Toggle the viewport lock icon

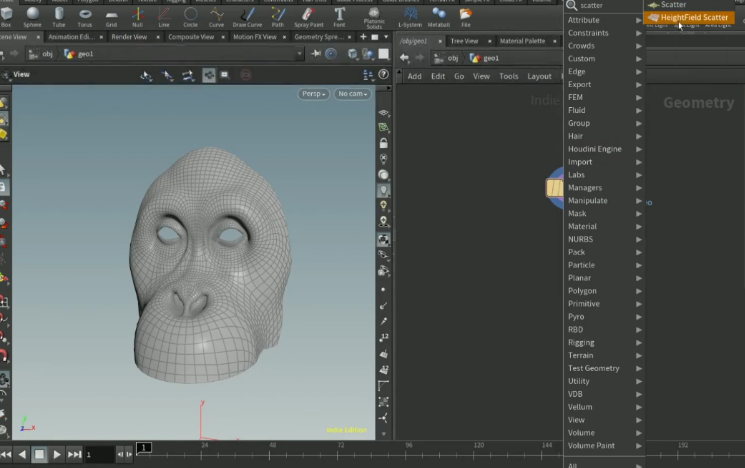(x=383, y=143)
